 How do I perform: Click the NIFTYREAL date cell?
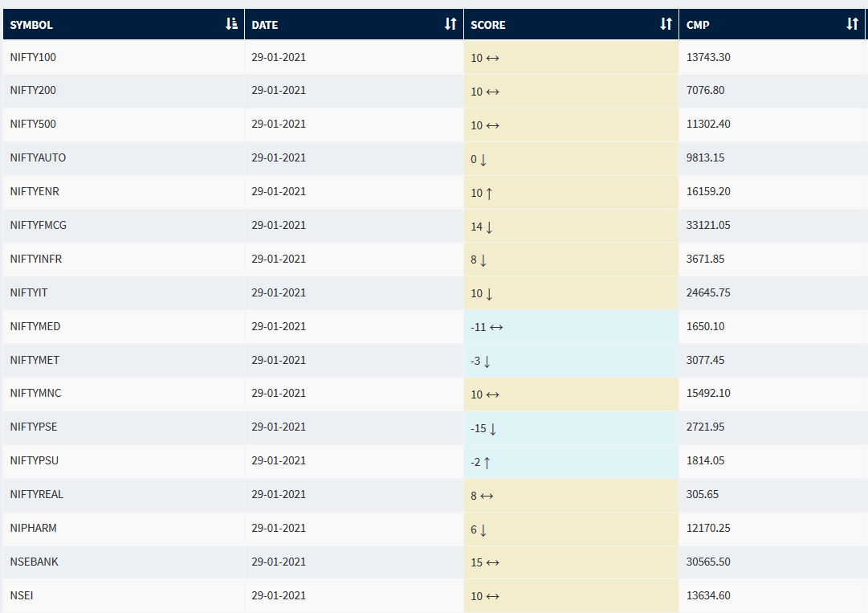279,495
